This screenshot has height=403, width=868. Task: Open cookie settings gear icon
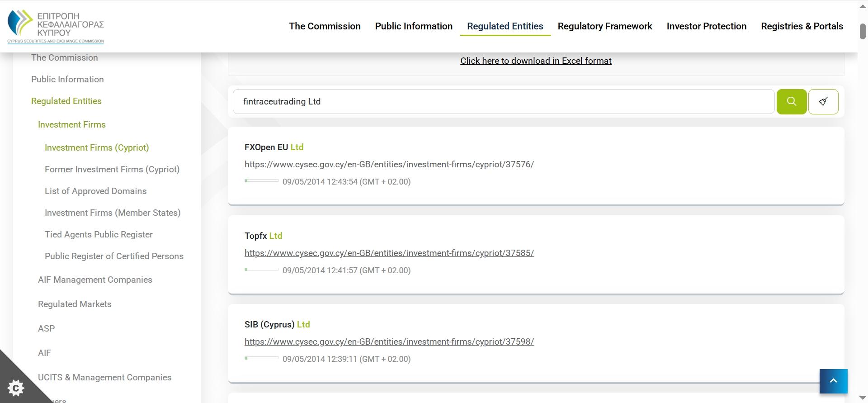(x=16, y=388)
